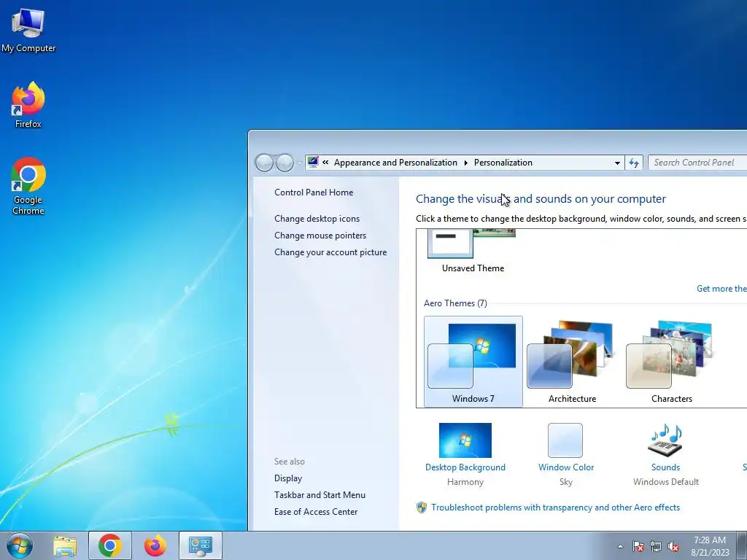Switch to Chrome in the taskbar
Viewport: 747px width, 560px height.
click(110, 545)
